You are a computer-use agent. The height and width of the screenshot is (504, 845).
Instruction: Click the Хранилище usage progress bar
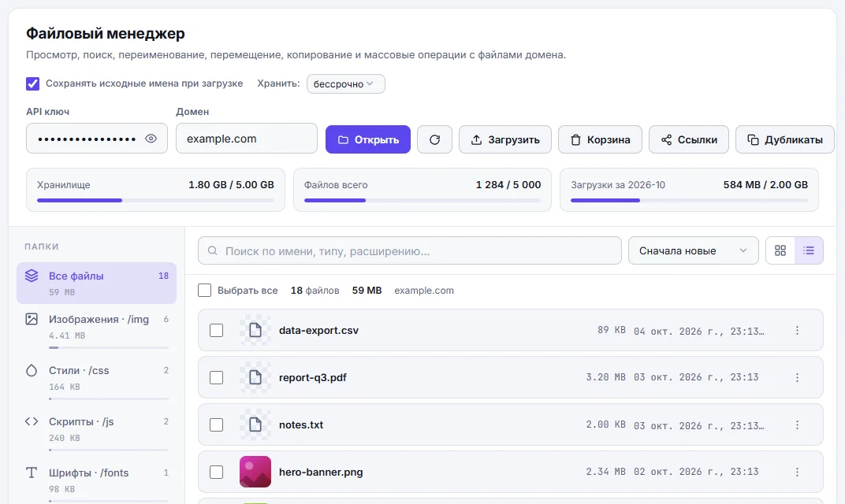tap(155, 200)
